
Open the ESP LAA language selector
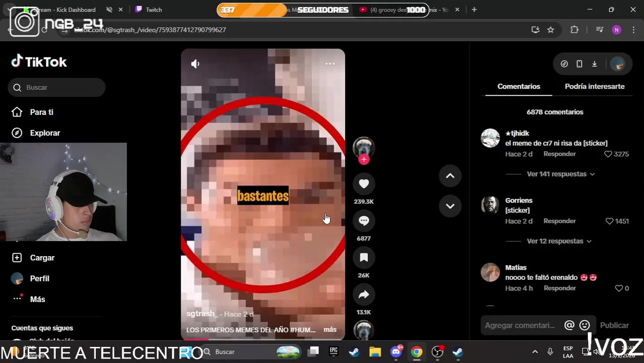coord(568,352)
